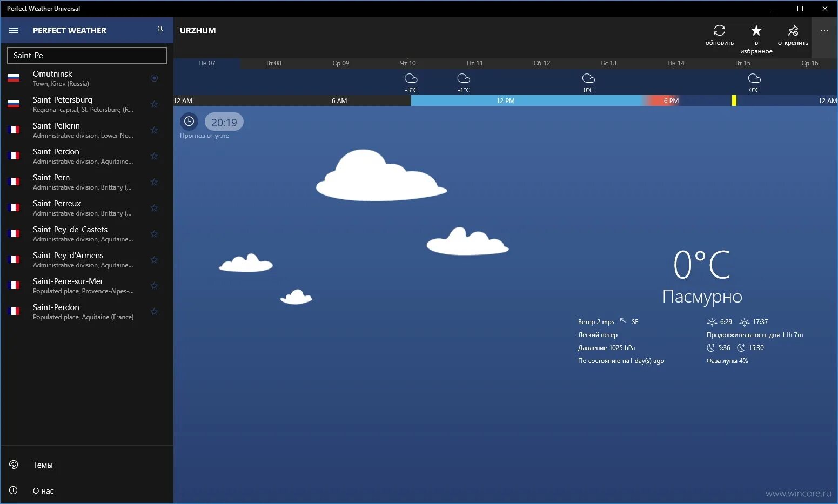The height and width of the screenshot is (504, 838).
Task: Add Urzhum to favorites via star icon
Action: click(x=756, y=31)
